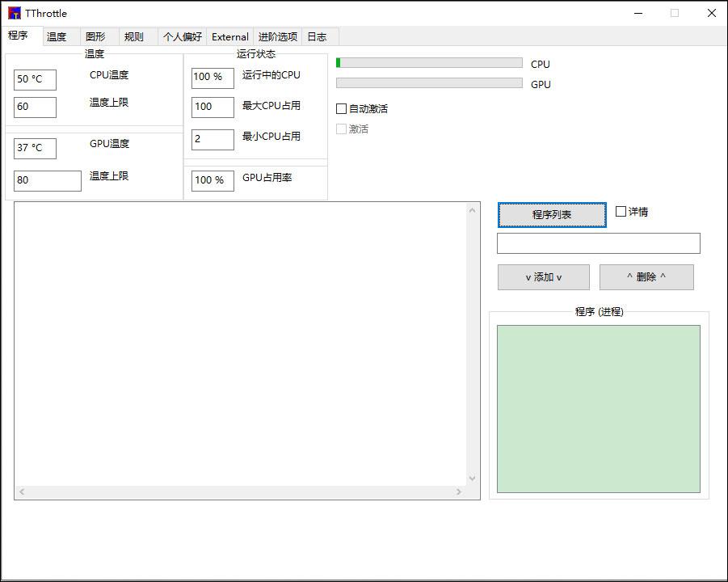Click the v 添加 v button
728x582 pixels.
(x=544, y=277)
